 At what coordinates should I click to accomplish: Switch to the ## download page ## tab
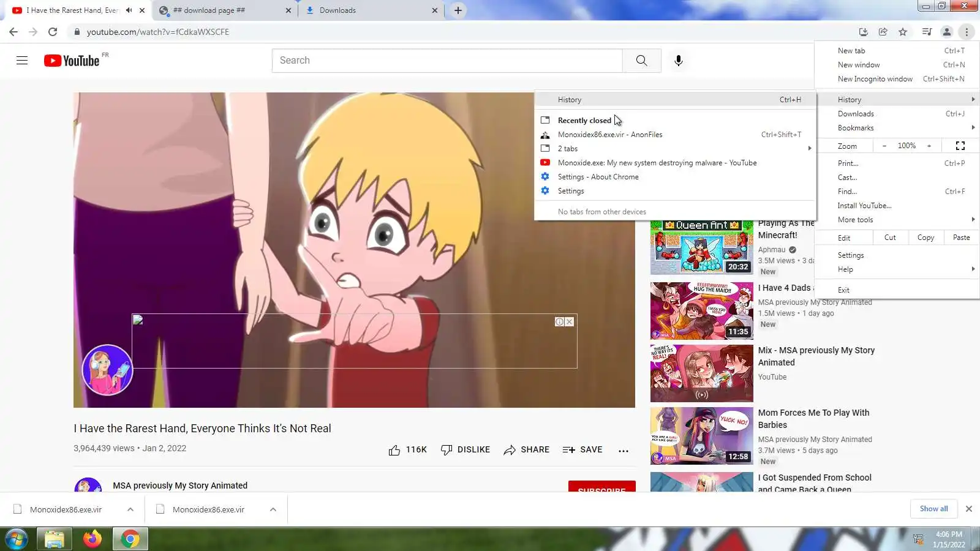(x=224, y=10)
